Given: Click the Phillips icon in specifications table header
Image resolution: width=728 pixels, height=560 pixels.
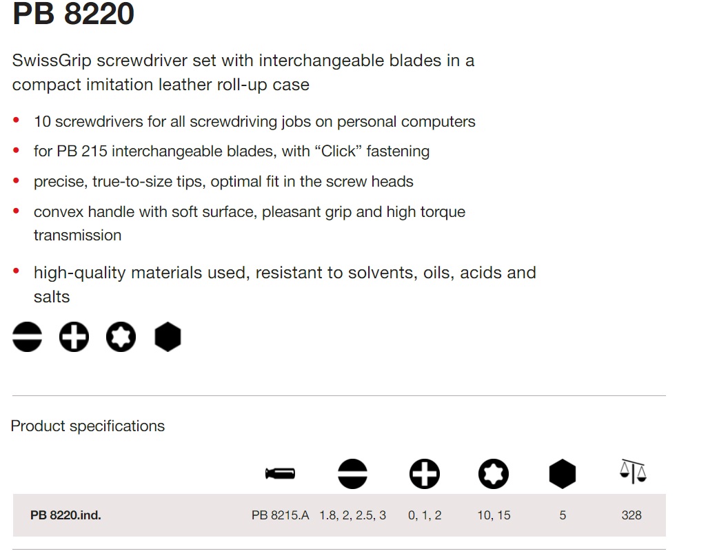Looking at the screenshot, I should click(424, 474).
